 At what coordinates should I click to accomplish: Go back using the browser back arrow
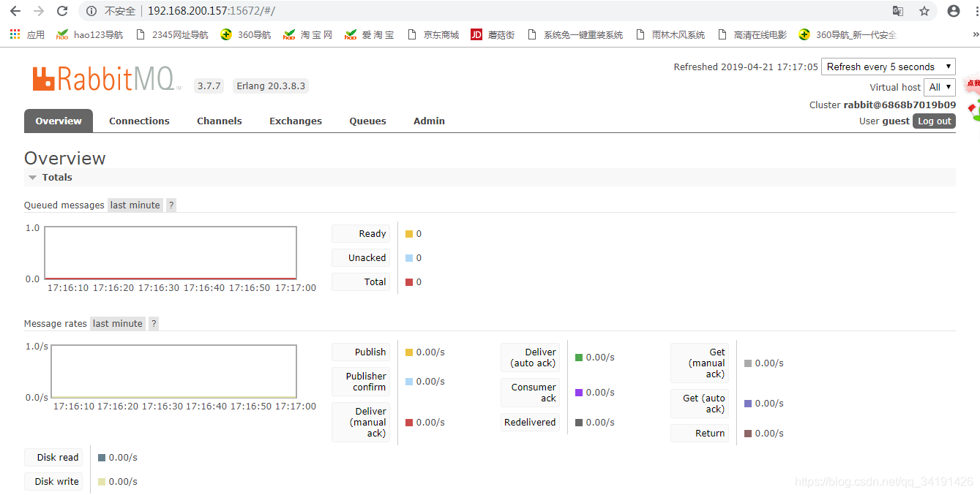click(15, 11)
